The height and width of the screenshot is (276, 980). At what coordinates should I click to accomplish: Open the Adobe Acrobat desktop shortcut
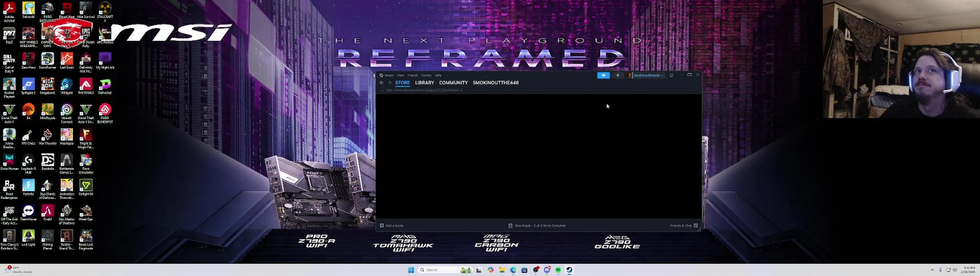click(9, 11)
